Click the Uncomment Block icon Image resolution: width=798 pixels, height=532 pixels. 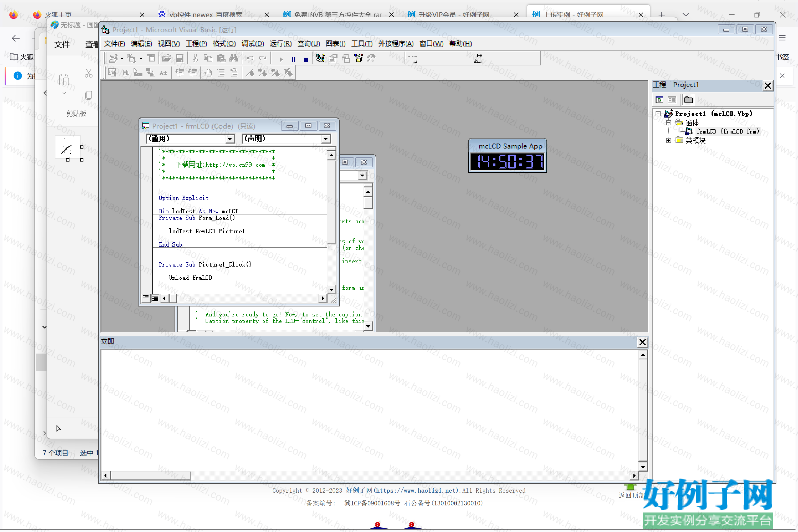click(x=234, y=73)
